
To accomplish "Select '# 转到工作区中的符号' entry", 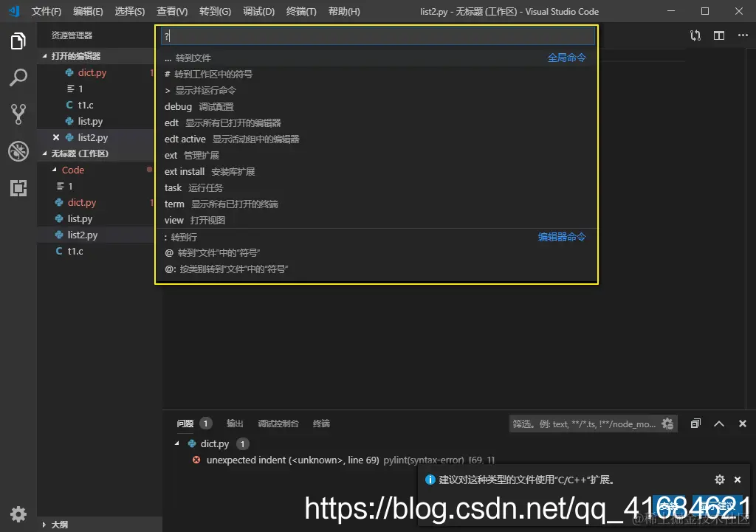I will coord(376,75).
